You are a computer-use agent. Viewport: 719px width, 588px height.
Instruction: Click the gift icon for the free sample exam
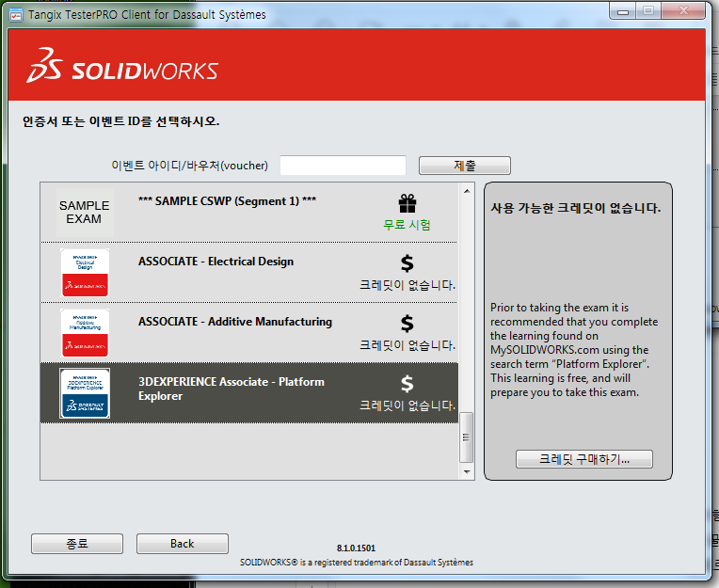coord(407,203)
